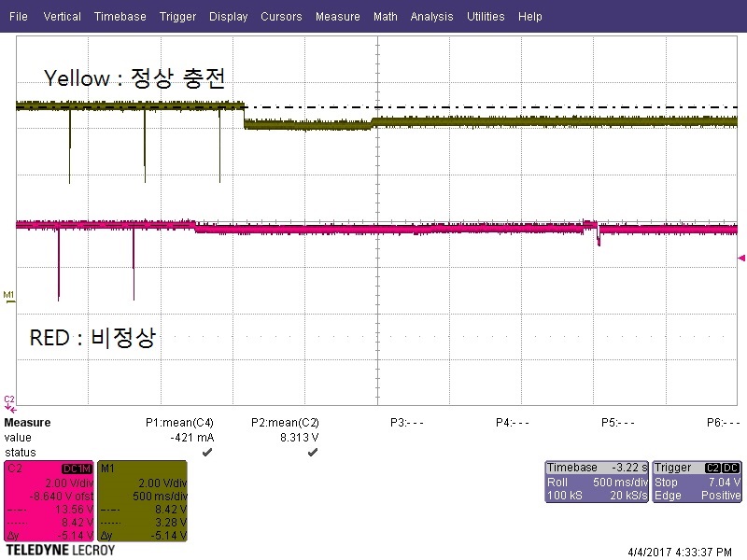This screenshot has height=560, width=747.
Task: Open the Timebase menu
Action: 120,16
